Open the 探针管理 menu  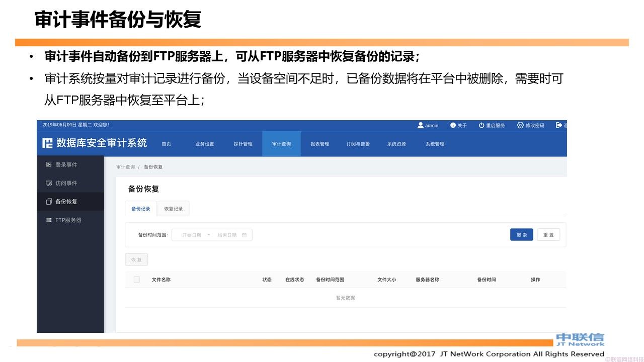[x=243, y=144]
